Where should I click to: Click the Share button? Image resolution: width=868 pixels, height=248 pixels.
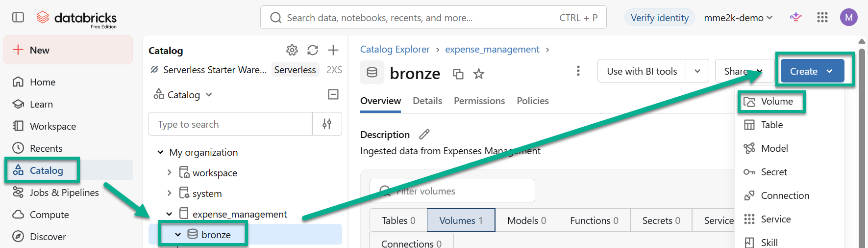pyautogui.click(x=744, y=71)
